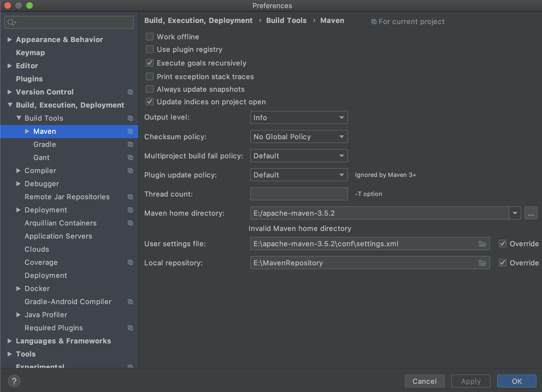
Task: Click project-level icon beside Gradle
Action: point(130,144)
